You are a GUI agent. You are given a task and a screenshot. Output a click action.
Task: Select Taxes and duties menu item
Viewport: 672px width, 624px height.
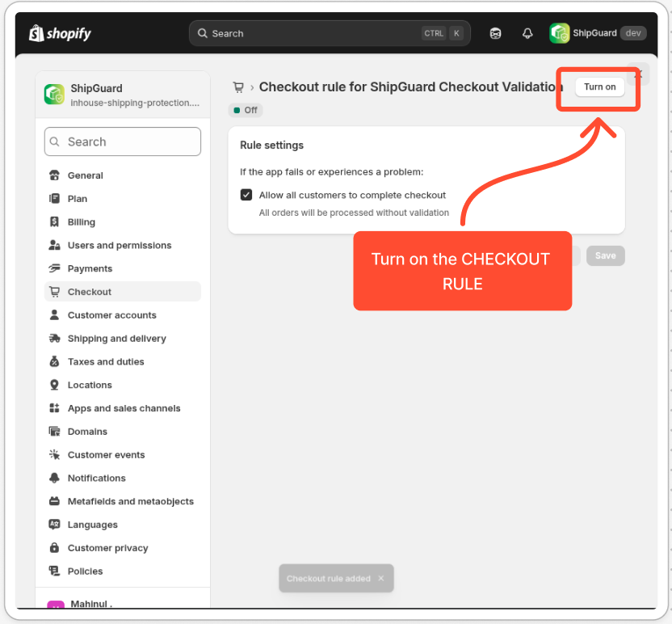click(106, 362)
